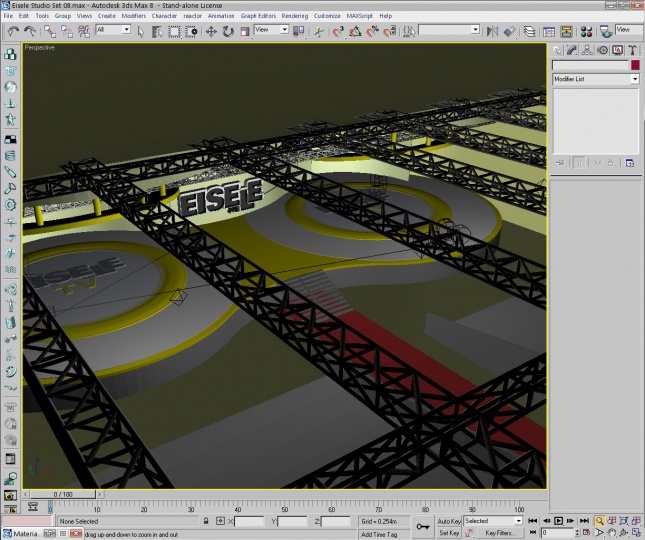Toggle Absolute/Offset transform type-in mode
This screenshot has width=645, height=540.
point(220,521)
